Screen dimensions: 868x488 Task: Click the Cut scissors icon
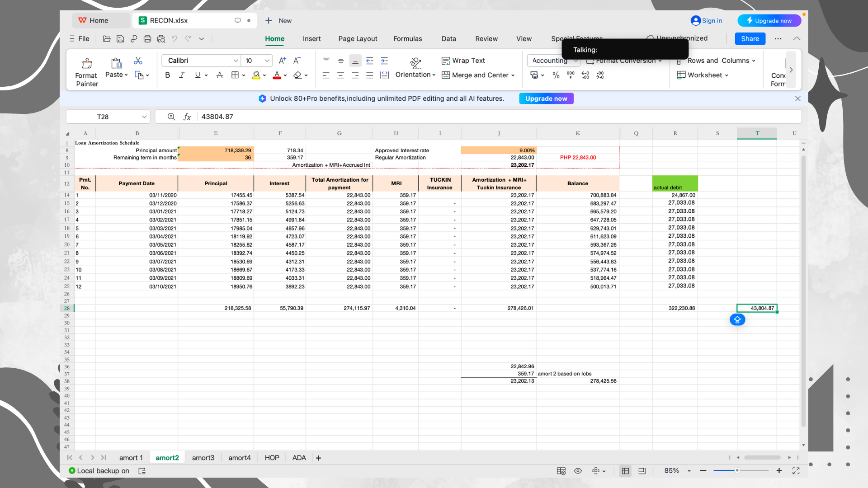138,61
